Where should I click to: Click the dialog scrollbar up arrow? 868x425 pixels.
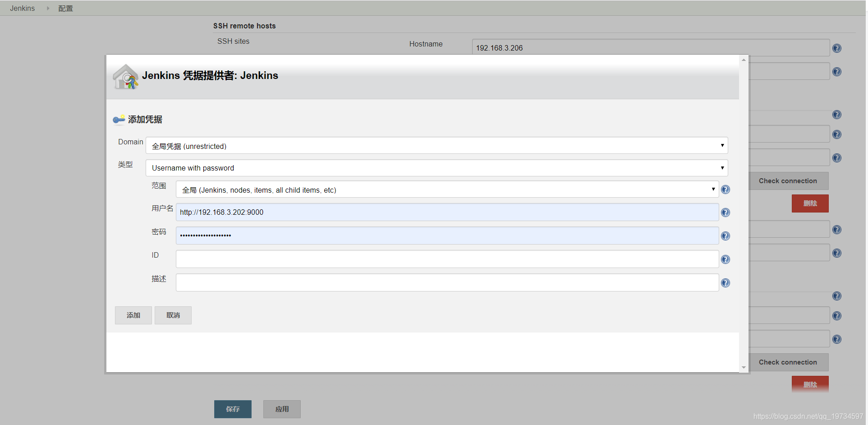744,60
